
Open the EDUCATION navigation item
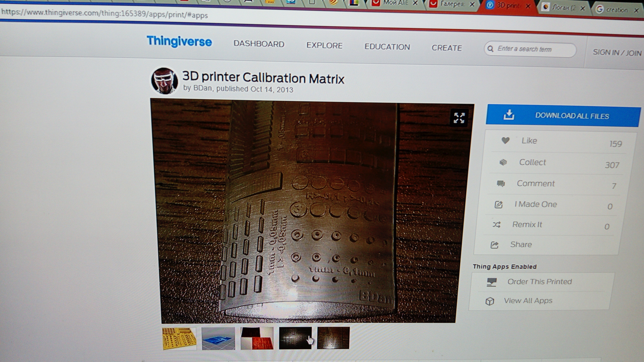click(x=387, y=47)
